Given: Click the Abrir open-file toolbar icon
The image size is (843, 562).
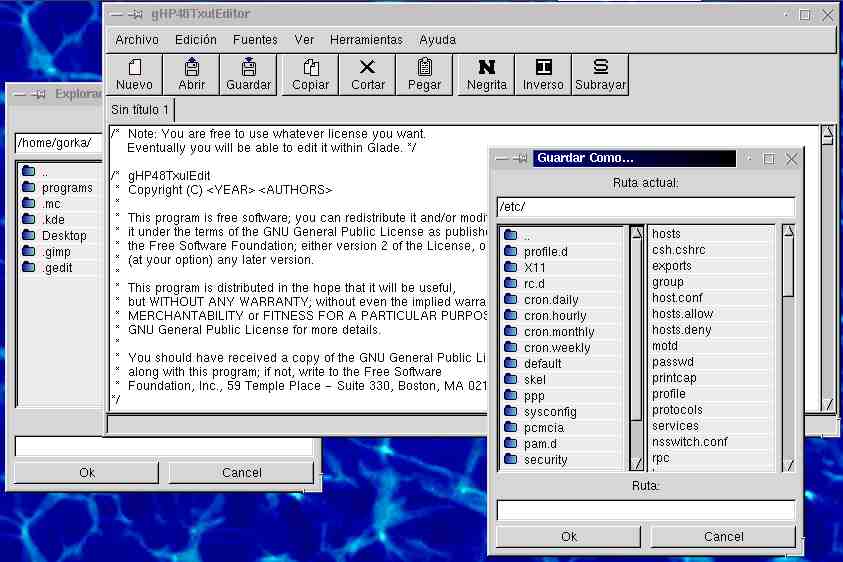Looking at the screenshot, I should point(191,75).
